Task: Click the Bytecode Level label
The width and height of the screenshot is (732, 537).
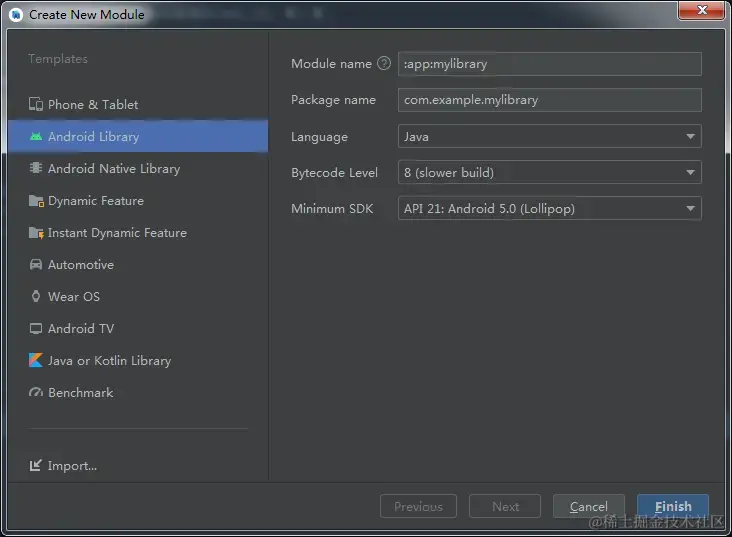Action: (334, 173)
